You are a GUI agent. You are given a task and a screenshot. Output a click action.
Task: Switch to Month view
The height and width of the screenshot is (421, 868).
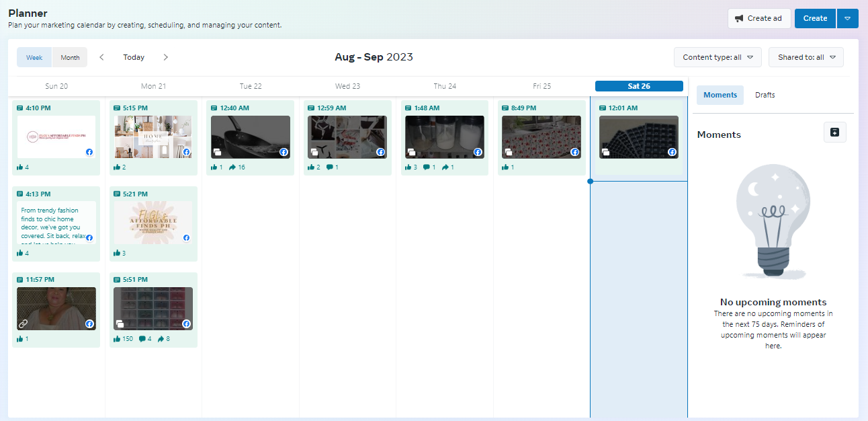70,57
